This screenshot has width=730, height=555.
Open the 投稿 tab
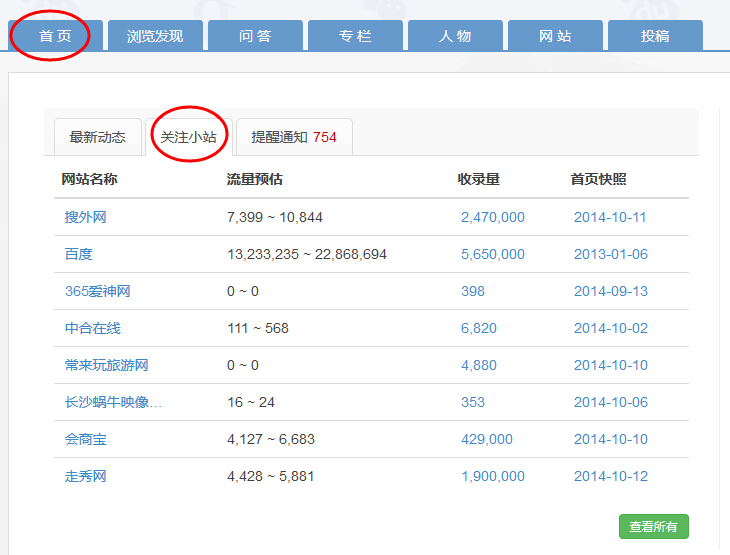(x=655, y=35)
